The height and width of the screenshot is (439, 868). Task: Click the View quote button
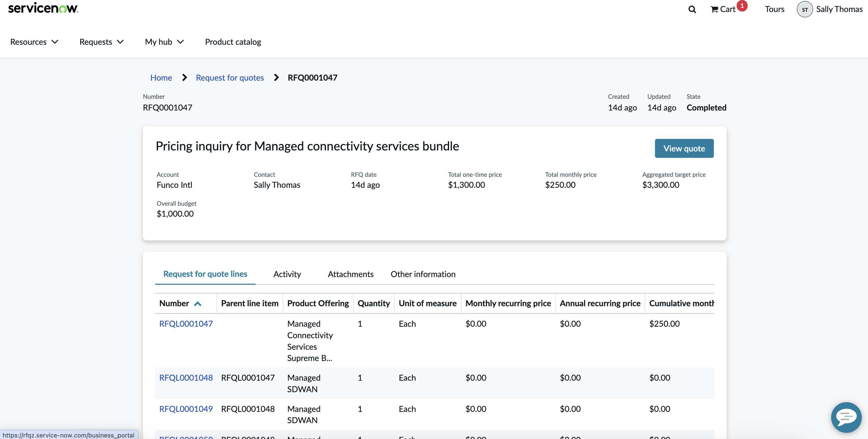(684, 148)
